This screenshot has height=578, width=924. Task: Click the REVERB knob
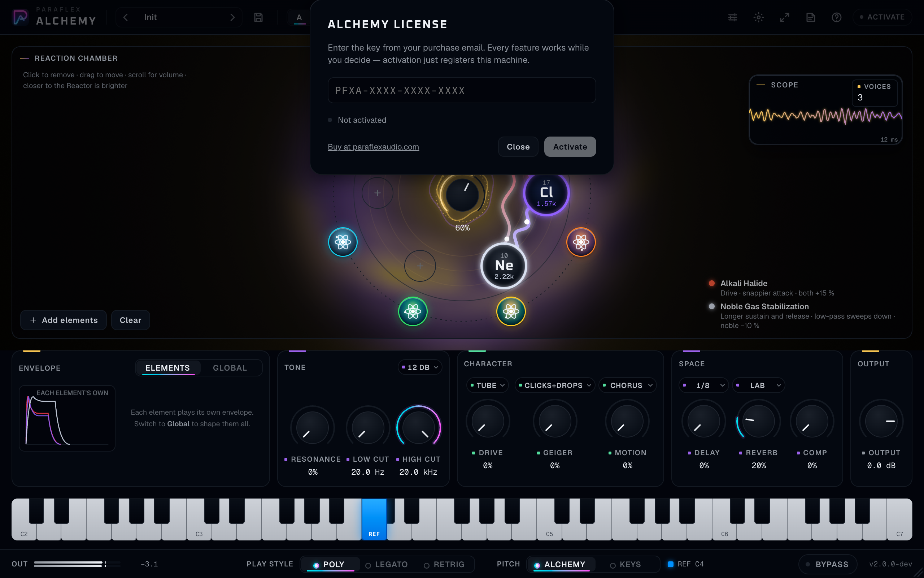758,421
